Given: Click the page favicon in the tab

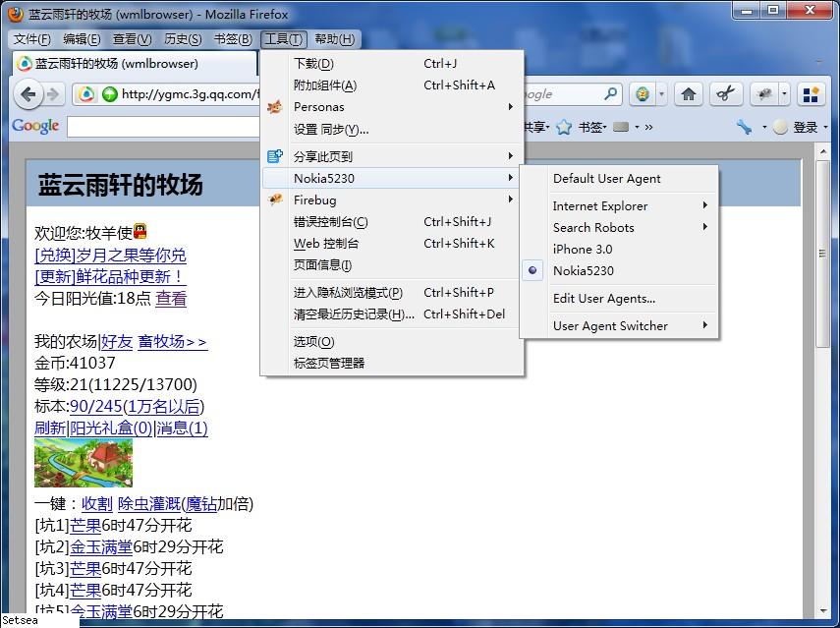Looking at the screenshot, I should tap(24, 64).
